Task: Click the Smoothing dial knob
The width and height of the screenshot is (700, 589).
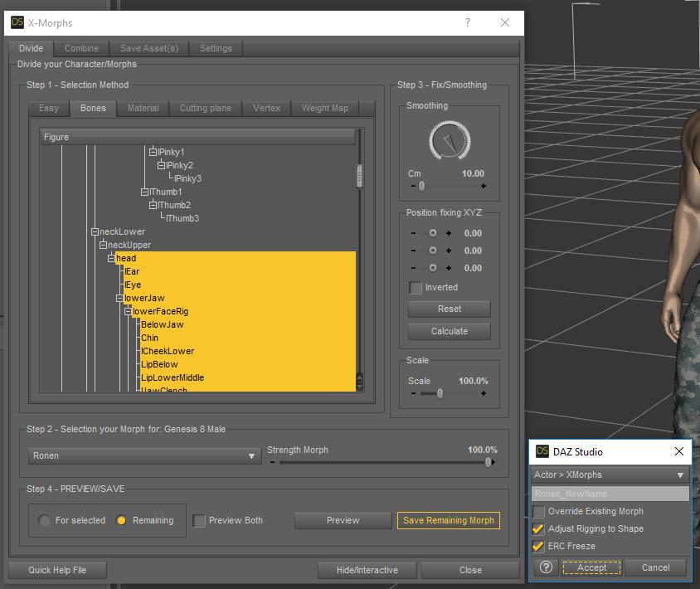Action: [450, 141]
